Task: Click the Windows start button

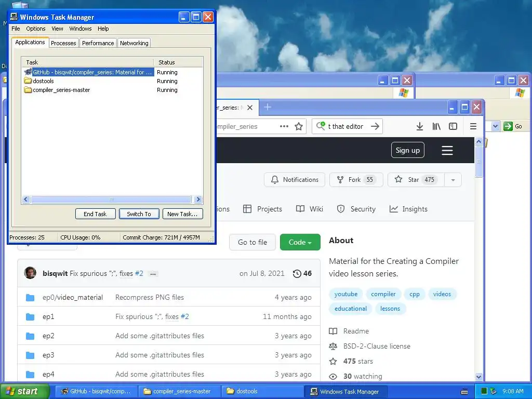Action: [x=24, y=391]
